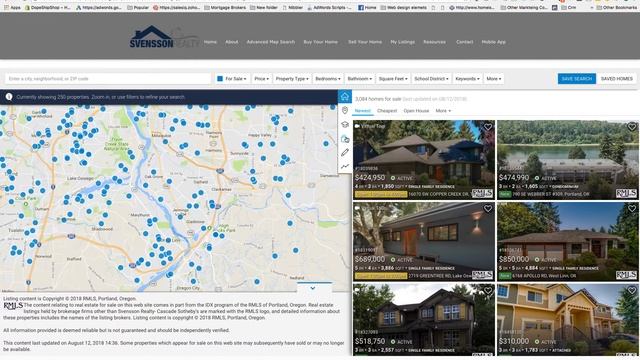Screen dimensions: 640x360
Task: Open the Mortgage Brokers bookmark folder
Action: 225,7
